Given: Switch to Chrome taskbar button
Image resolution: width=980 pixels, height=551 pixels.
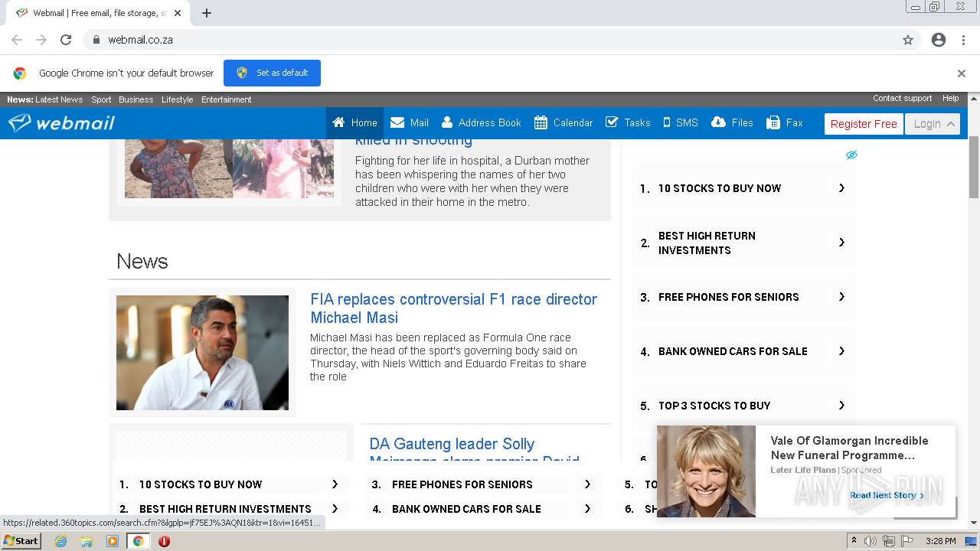Looking at the screenshot, I should point(138,541).
